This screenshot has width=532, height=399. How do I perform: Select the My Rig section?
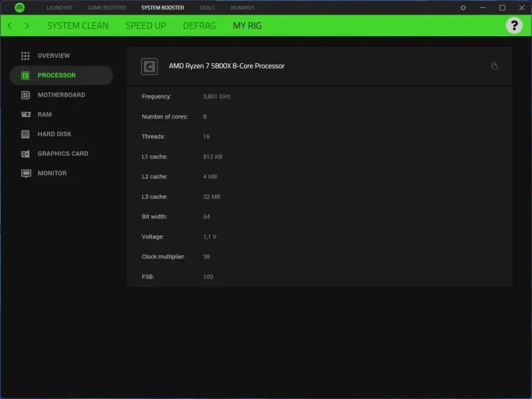pyautogui.click(x=247, y=26)
